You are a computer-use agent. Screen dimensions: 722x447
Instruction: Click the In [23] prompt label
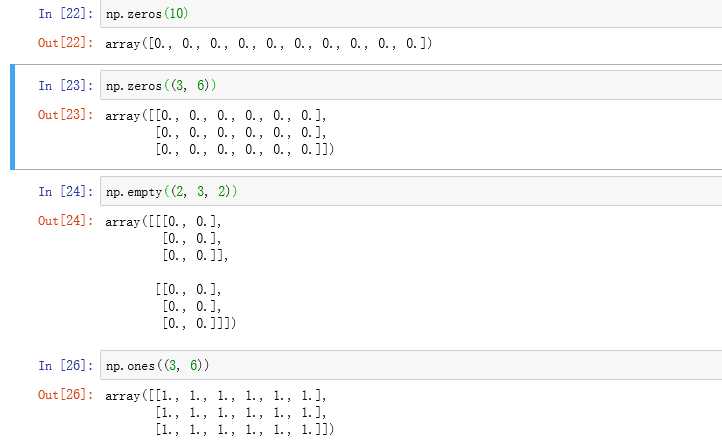(66, 86)
